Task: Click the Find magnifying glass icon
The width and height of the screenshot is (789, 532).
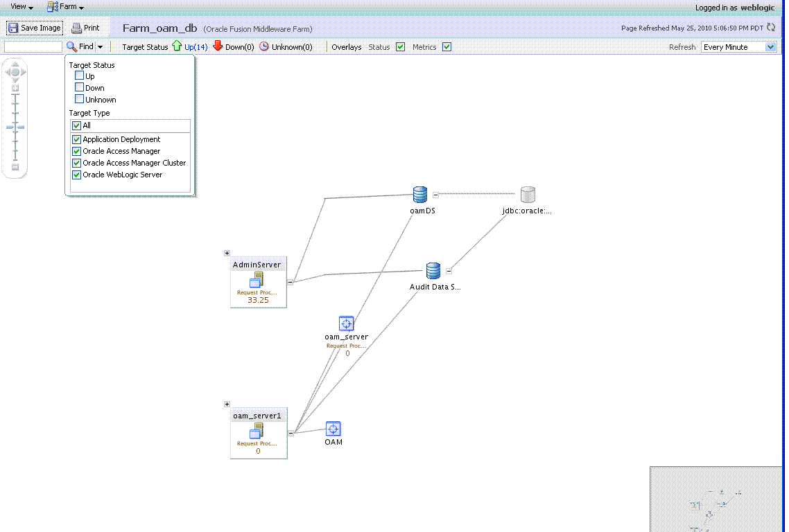Action: click(x=73, y=46)
